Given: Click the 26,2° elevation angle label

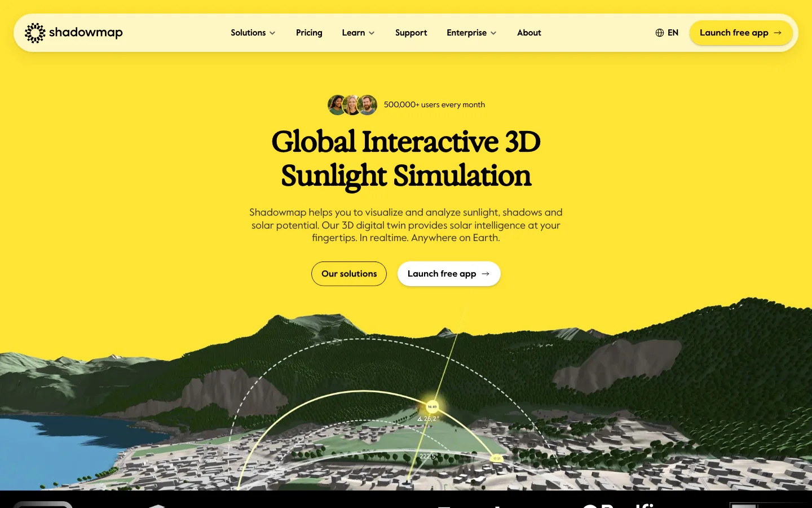Looking at the screenshot, I should (428, 419).
